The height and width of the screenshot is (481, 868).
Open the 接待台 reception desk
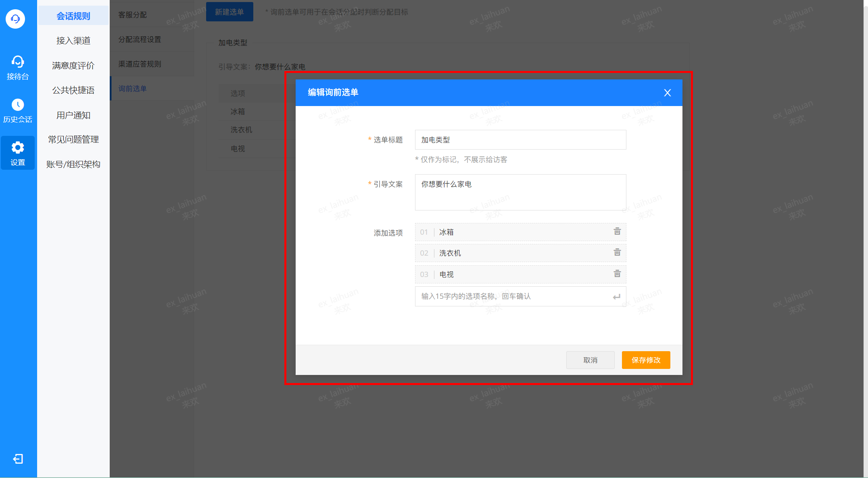tap(18, 68)
